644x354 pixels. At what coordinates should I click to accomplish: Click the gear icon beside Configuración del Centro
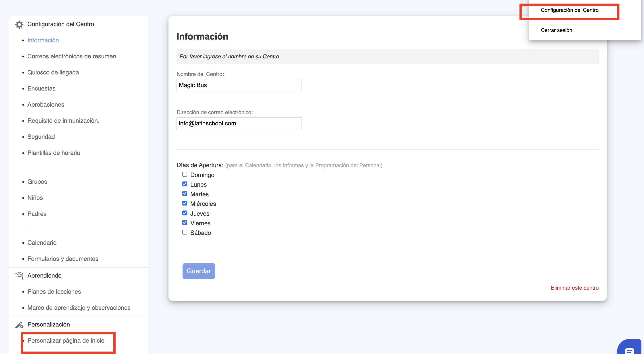point(19,24)
